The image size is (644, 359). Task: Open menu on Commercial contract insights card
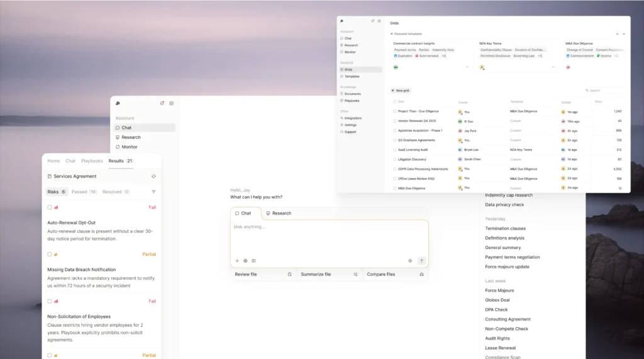point(467,67)
